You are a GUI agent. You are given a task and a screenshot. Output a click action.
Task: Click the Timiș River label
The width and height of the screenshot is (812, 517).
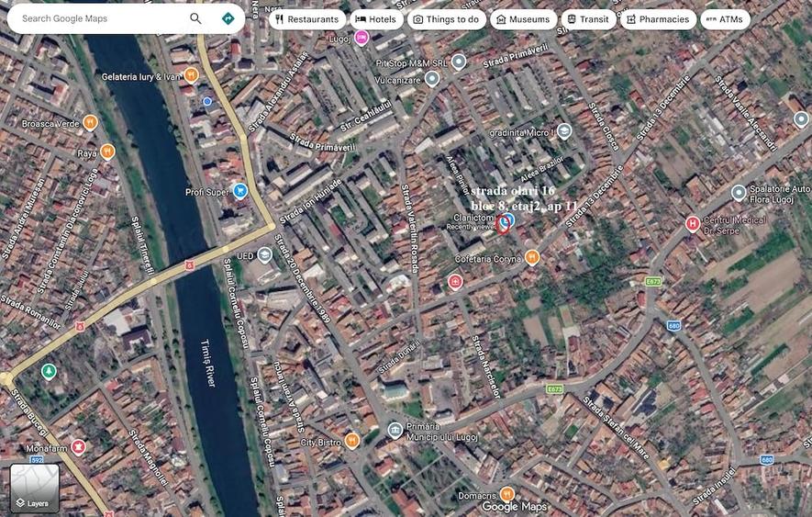207,364
